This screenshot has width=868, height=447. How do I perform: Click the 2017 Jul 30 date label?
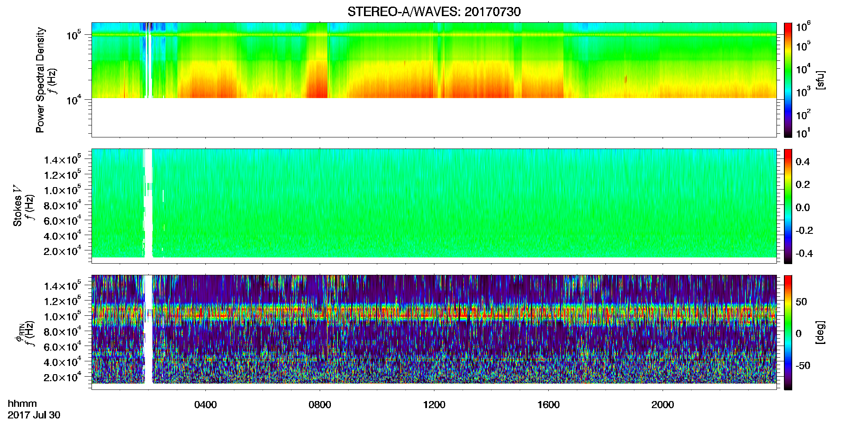34,415
